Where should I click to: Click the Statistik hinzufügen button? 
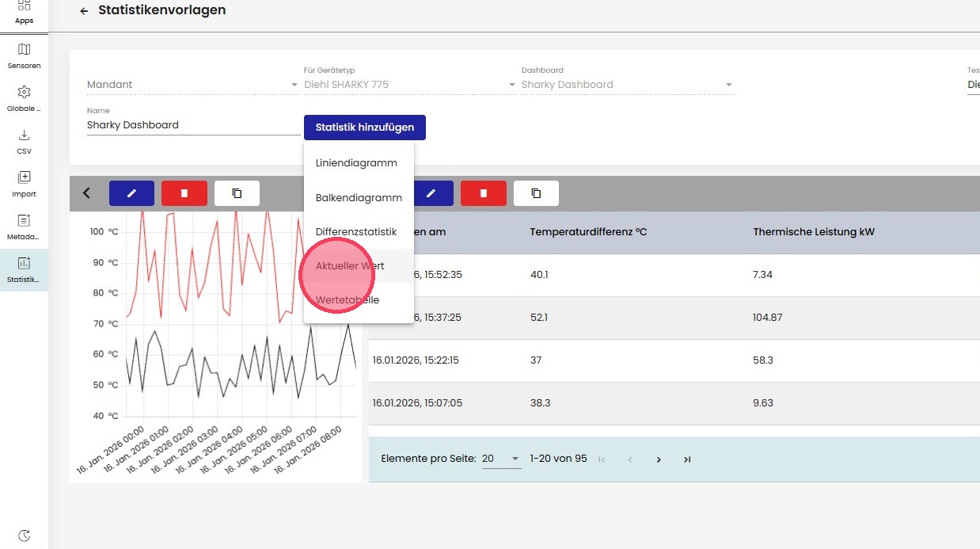(364, 128)
